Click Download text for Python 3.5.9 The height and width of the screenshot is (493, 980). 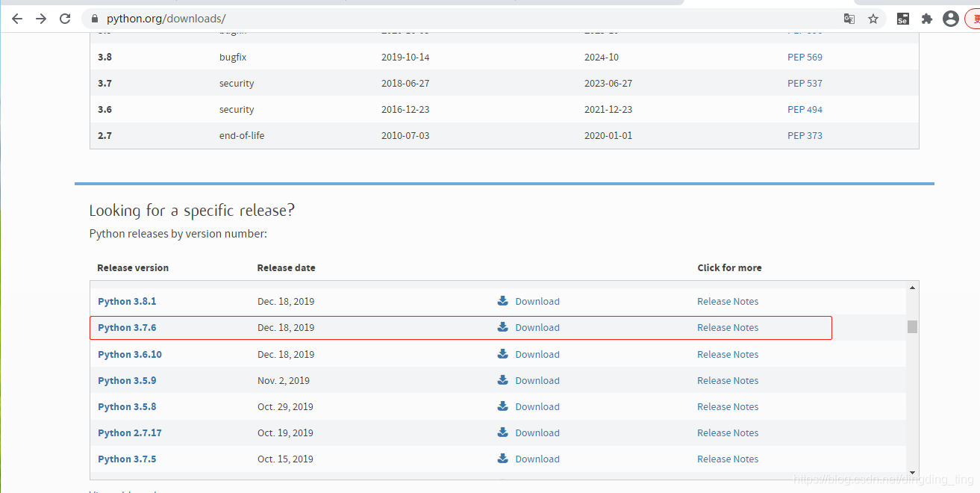[537, 381]
